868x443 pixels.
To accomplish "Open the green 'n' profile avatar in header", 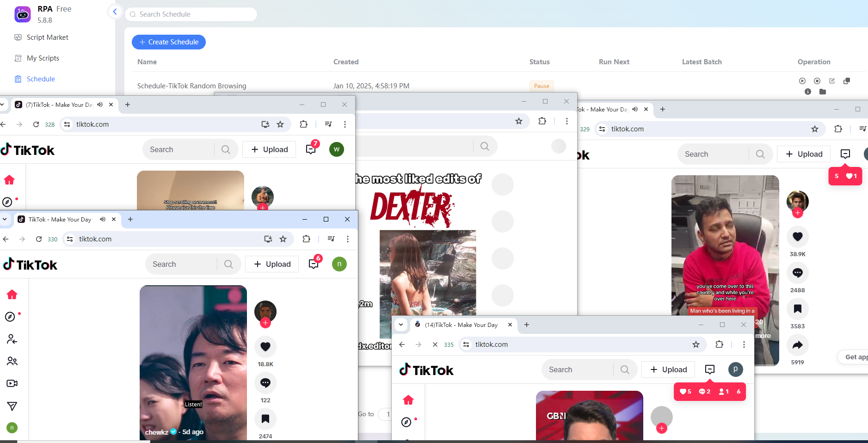I will [x=339, y=264].
